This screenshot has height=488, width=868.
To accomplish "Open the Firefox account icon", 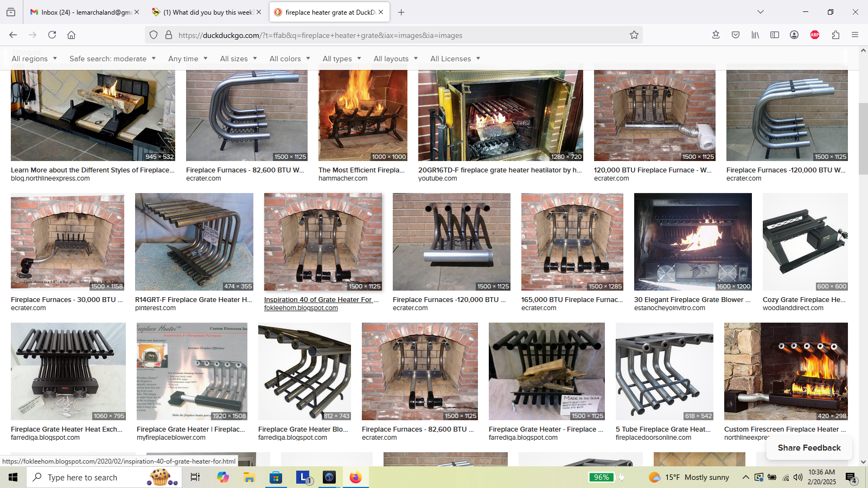I will (x=794, y=35).
